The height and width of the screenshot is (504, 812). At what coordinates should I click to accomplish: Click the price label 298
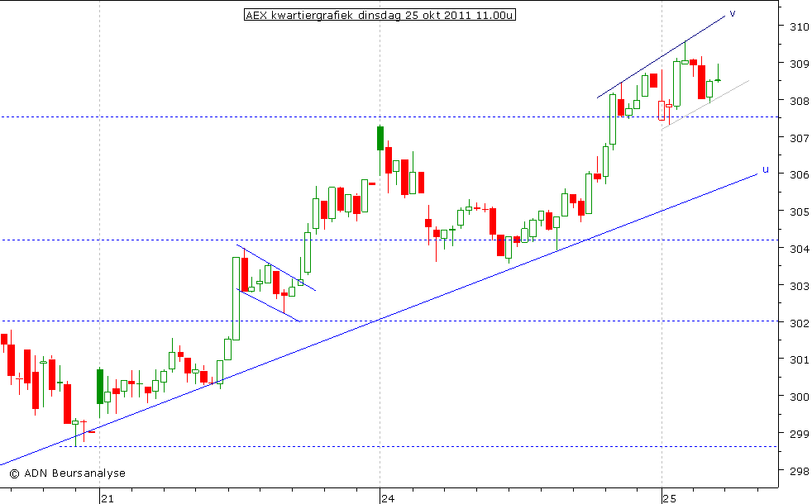coord(799,471)
